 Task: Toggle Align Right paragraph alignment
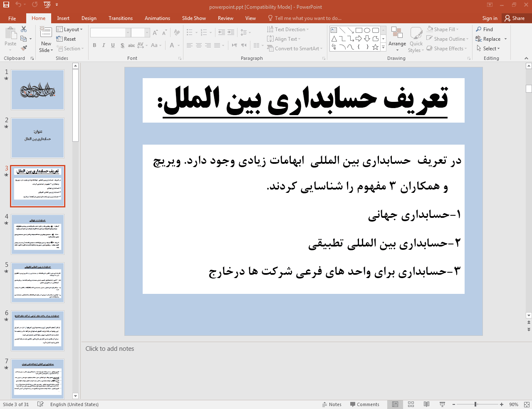point(208,45)
